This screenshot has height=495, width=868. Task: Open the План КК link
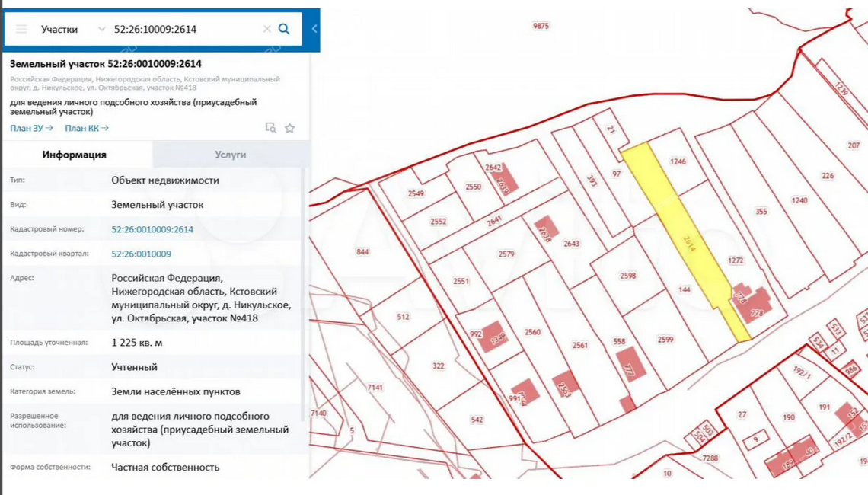pyautogui.click(x=86, y=128)
